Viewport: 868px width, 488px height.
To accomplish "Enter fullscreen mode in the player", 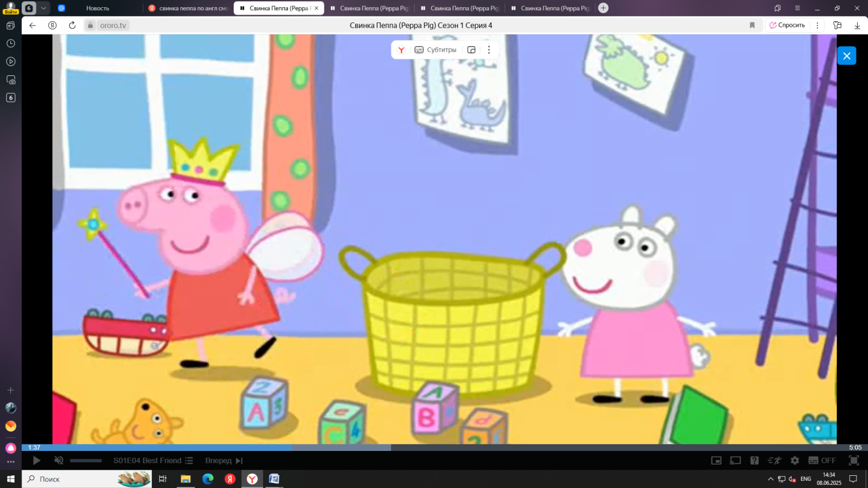I will pos(853,461).
